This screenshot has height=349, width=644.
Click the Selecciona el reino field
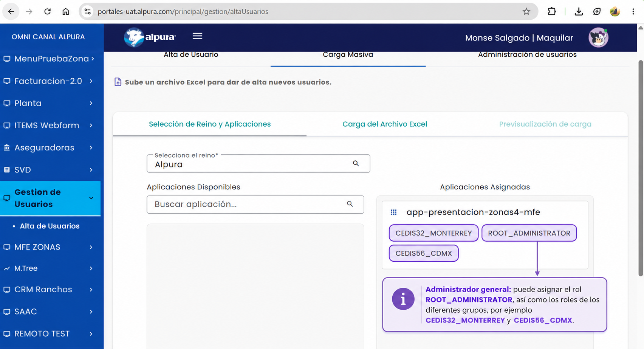pos(259,163)
